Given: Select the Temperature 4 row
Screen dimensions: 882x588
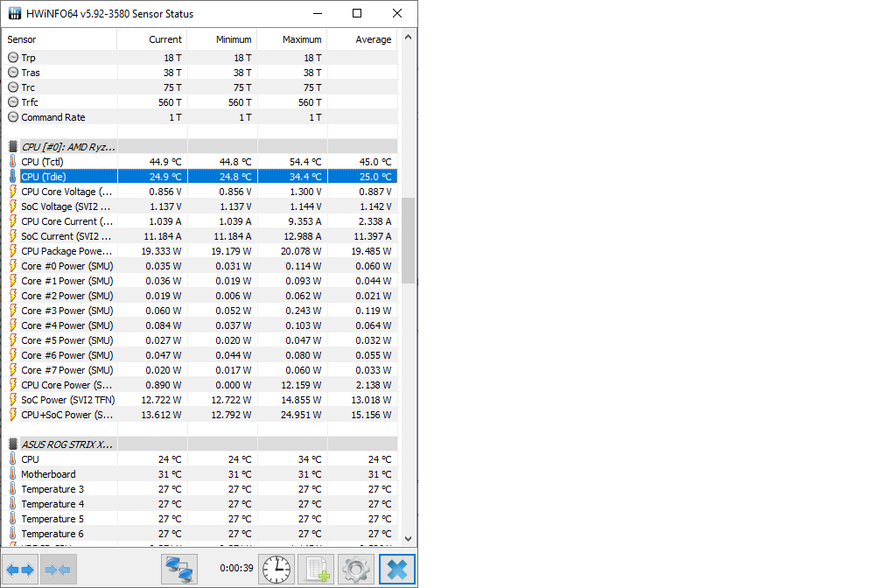Looking at the screenshot, I should click(x=200, y=504).
